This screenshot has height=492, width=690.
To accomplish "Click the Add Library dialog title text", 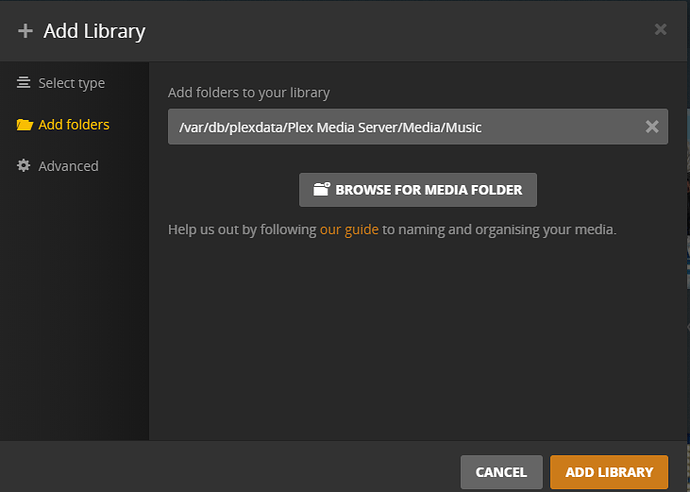I will point(94,32).
